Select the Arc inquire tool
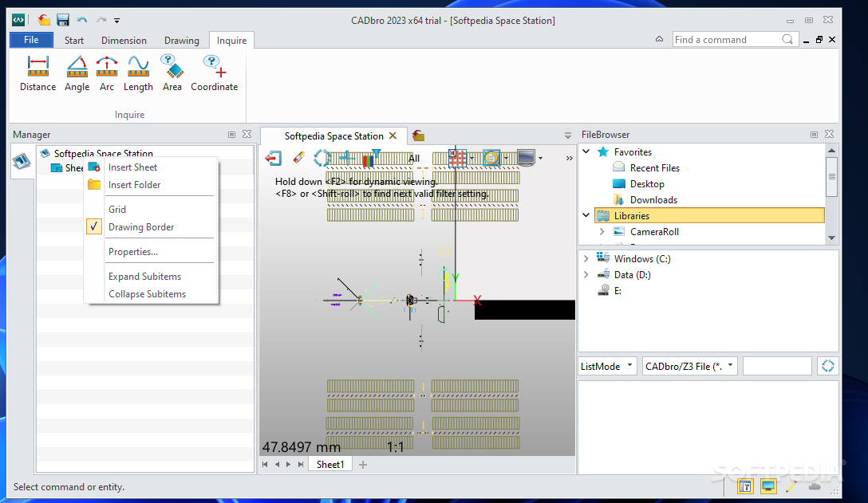 pos(107,73)
